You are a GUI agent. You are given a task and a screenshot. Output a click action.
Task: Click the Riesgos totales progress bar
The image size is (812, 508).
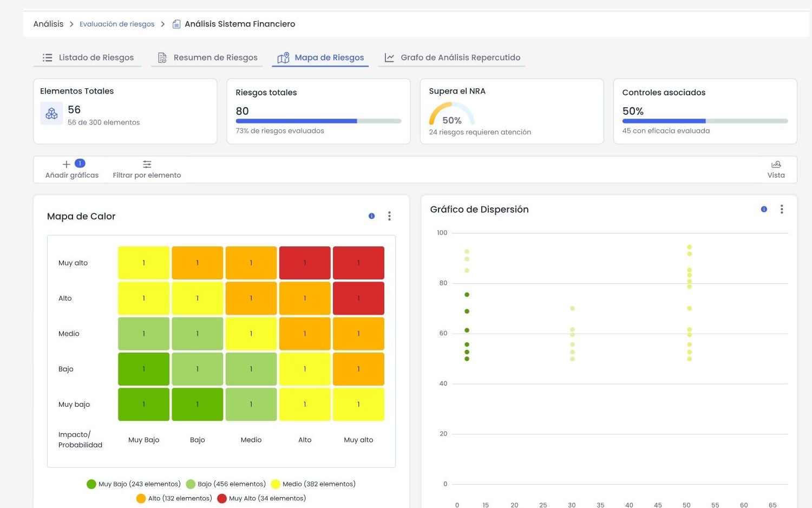point(318,121)
